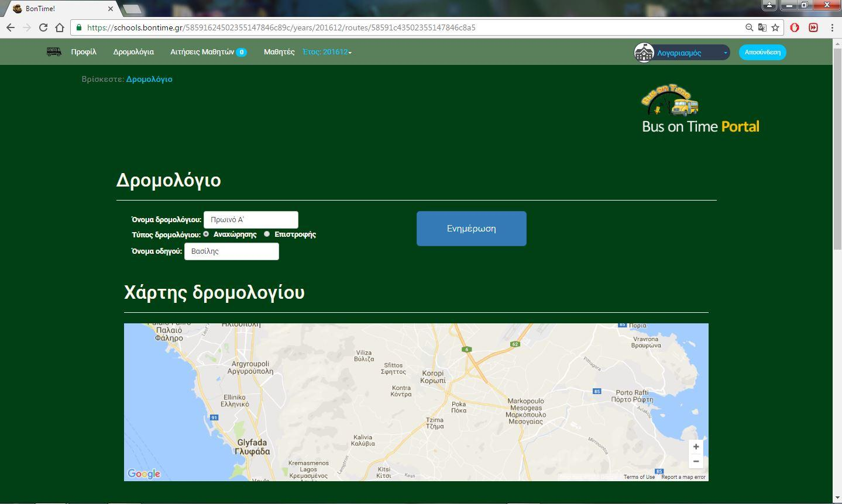Image resolution: width=842 pixels, height=504 pixels.
Task: Close the BonTime! browser tab
Action: (x=111, y=9)
